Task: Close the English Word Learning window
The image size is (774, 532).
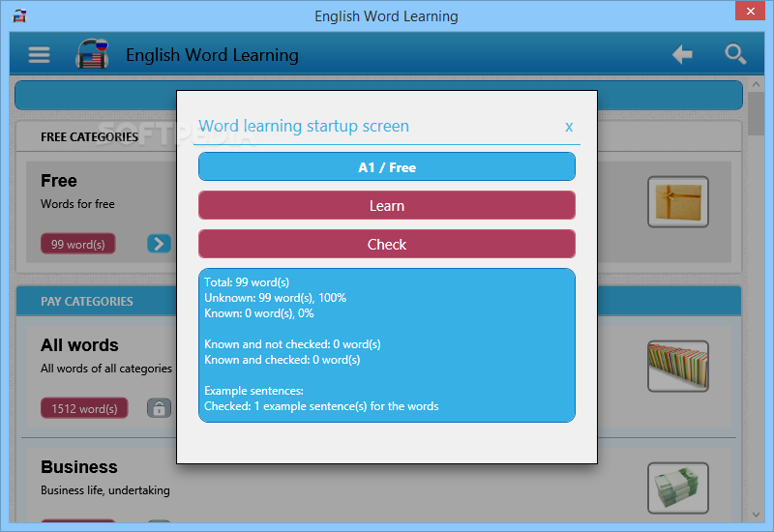Action: (x=751, y=11)
